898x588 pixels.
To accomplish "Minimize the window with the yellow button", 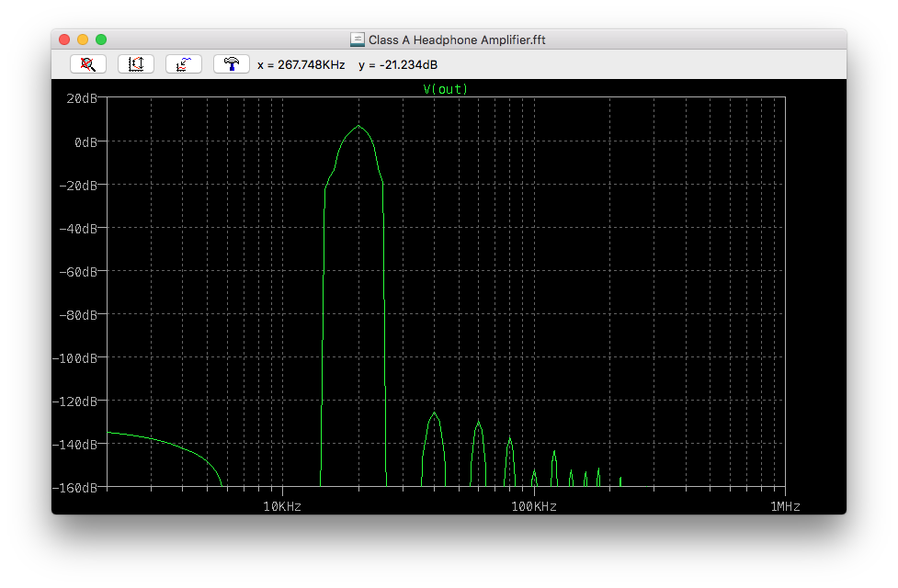I will coord(83,40).
